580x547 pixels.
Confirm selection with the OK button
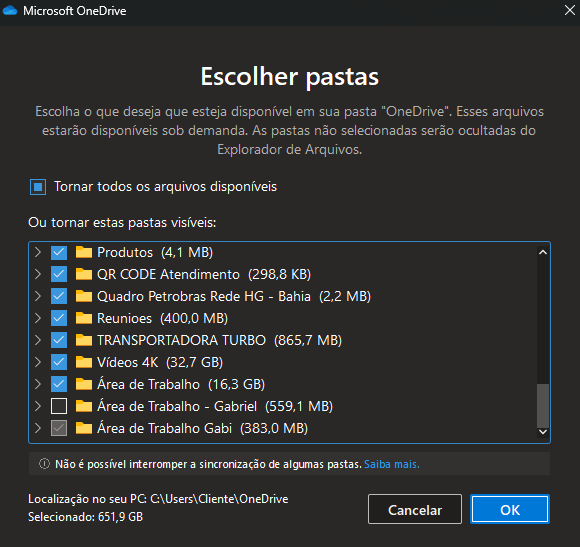pos(510,509)
